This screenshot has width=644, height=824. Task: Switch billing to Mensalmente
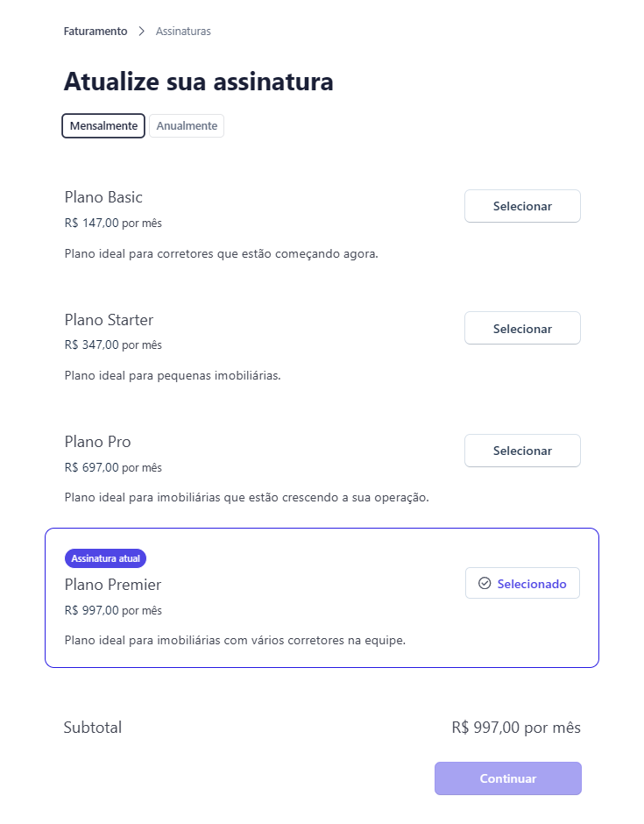(x=103, y=126)
